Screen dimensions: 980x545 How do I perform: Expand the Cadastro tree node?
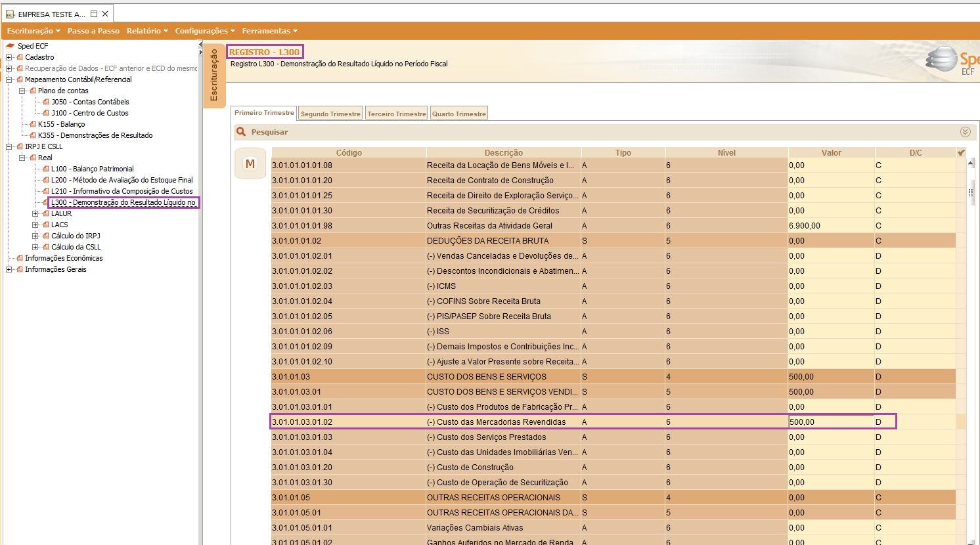[x=9, y=57]
